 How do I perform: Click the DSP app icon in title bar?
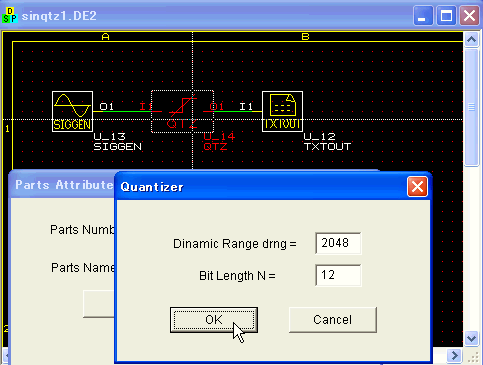coord(10,15)
